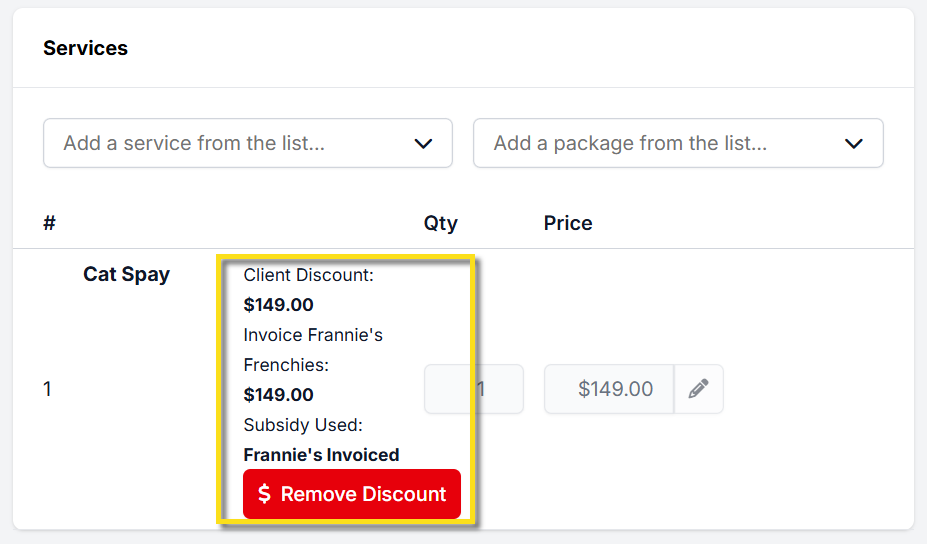Click the service dropdown chevron arrow

423,144
